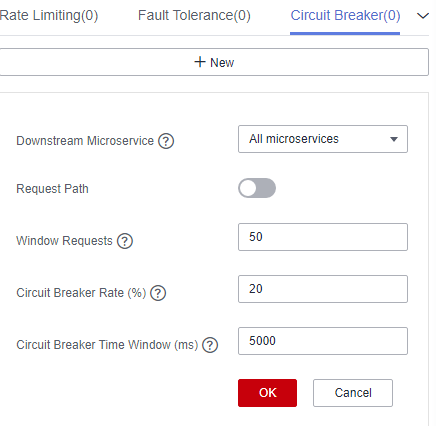The image size is (436, 426).
Task: Confirm settings with the red OK button
Action: (267, 393)
